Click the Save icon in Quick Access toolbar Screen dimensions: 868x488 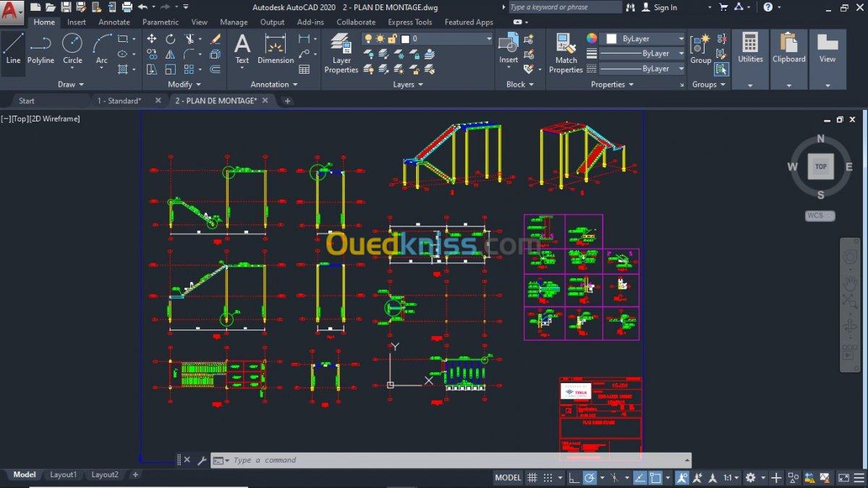point(66,7)
